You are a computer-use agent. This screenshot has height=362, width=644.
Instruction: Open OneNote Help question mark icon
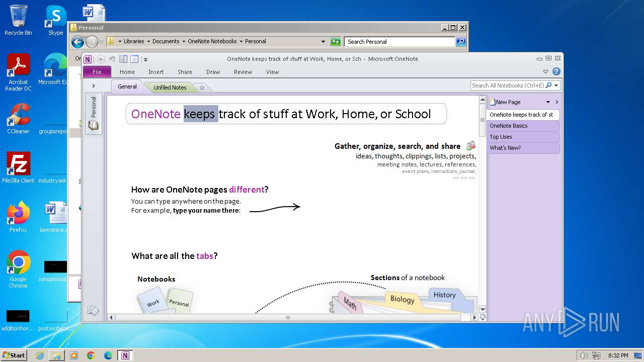tap(556, 71)
